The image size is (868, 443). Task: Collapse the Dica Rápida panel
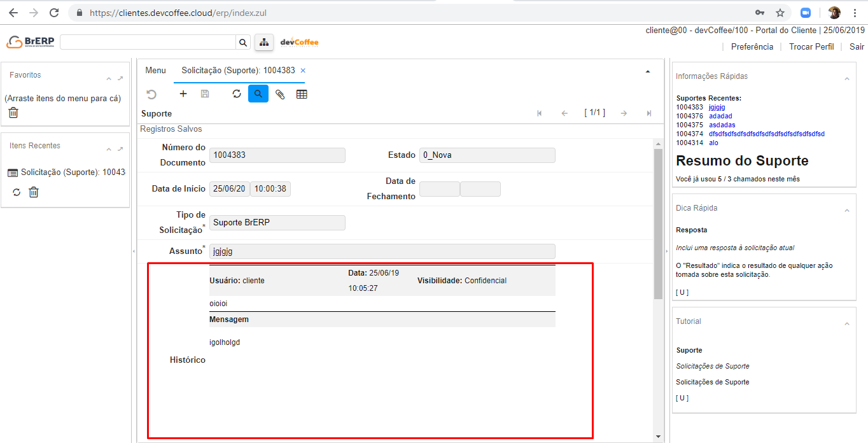point(846,211)
